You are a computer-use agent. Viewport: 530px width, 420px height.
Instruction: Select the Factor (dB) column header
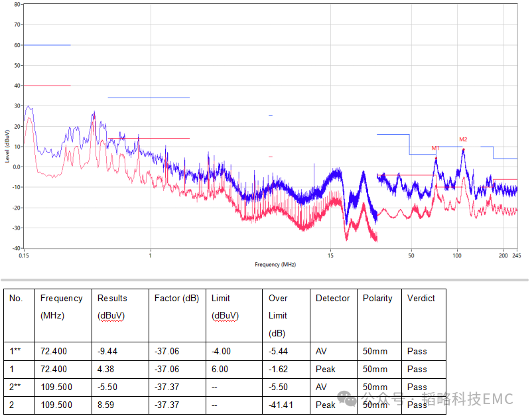pos(176,299)
